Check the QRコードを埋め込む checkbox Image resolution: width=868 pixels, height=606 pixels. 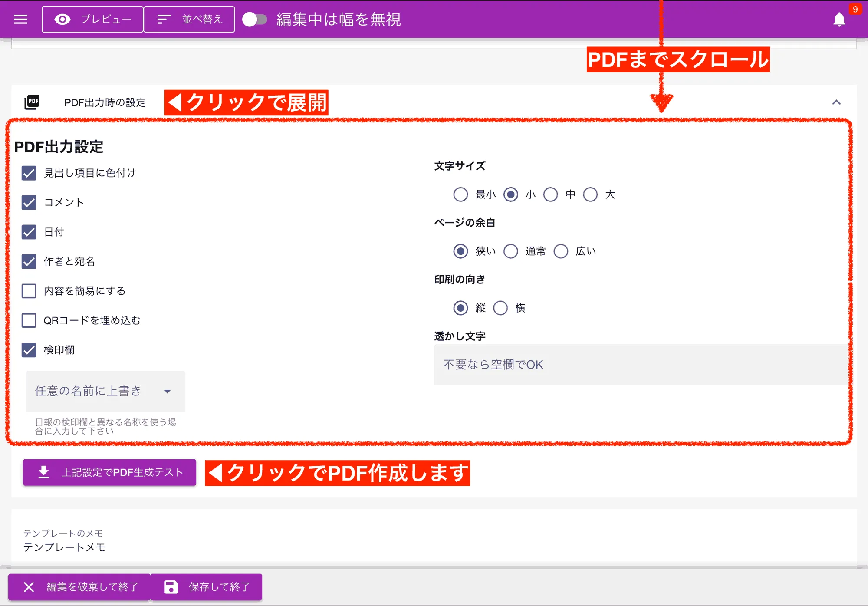[29, 320]
